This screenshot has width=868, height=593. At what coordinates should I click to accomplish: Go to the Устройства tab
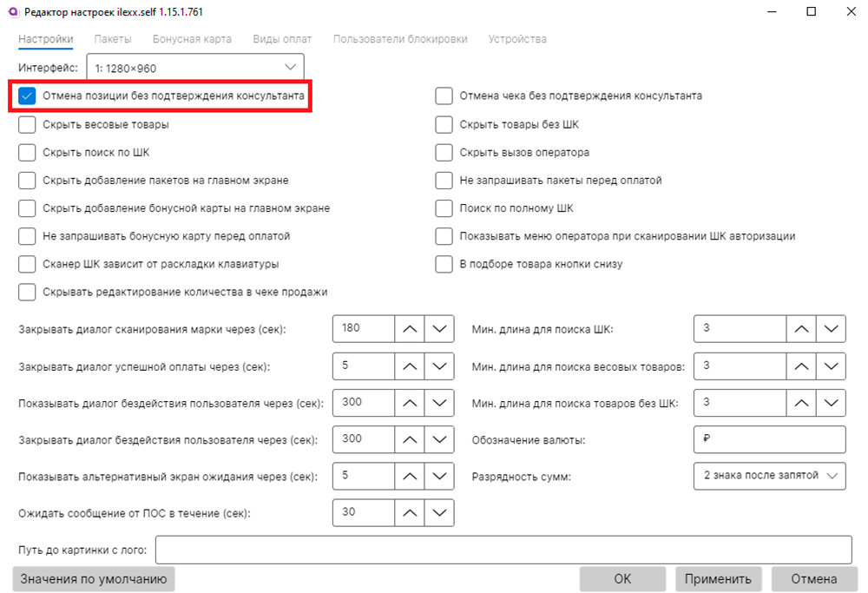point(517,39)
